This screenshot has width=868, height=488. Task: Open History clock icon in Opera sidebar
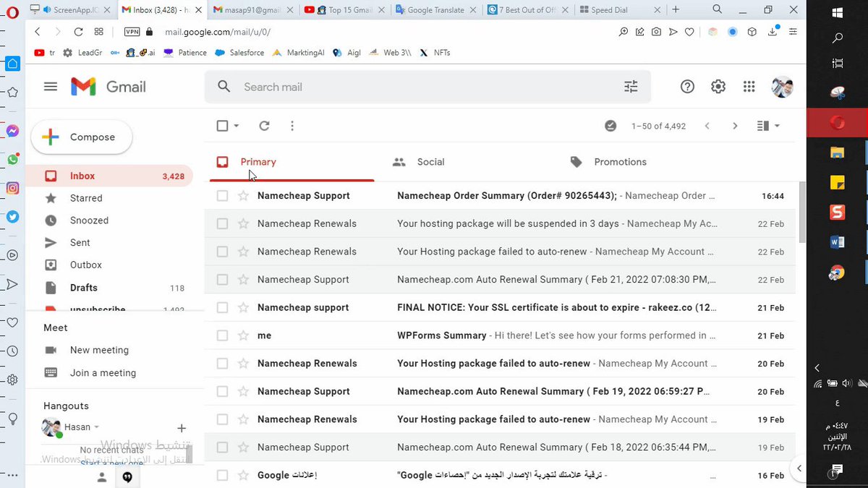12,351
